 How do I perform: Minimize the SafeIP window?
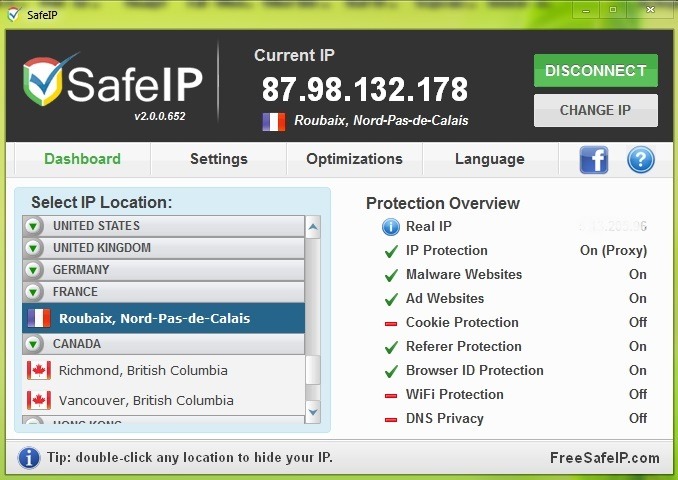coord(586,10)
